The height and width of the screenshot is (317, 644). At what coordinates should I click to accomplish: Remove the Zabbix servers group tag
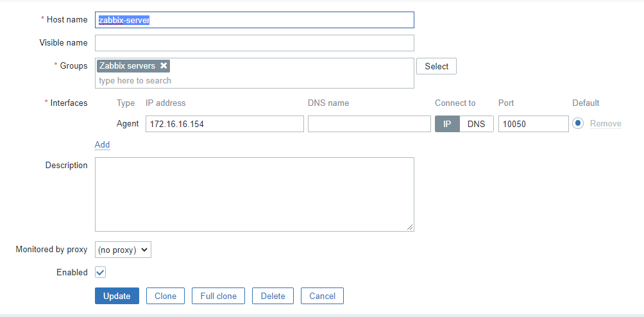tap(164, 65)
